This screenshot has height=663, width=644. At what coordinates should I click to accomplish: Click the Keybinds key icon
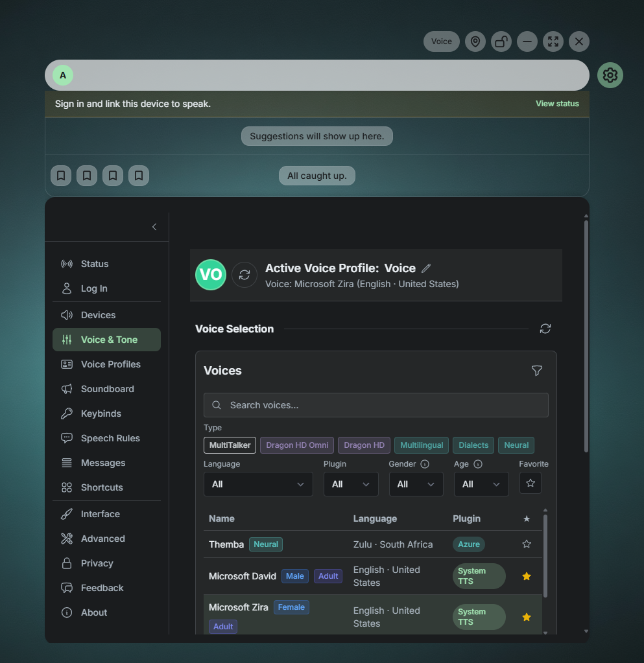pyautogui.click(x=66, y=413)
